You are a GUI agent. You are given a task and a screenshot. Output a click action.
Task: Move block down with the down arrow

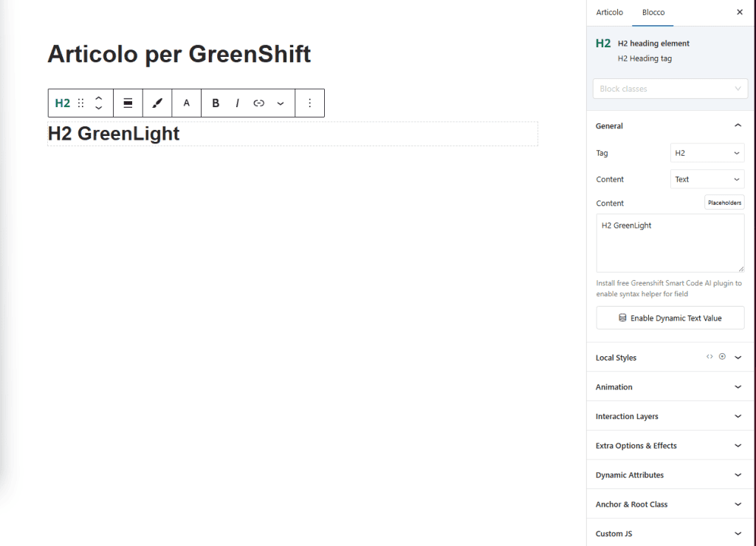[98, 108]
